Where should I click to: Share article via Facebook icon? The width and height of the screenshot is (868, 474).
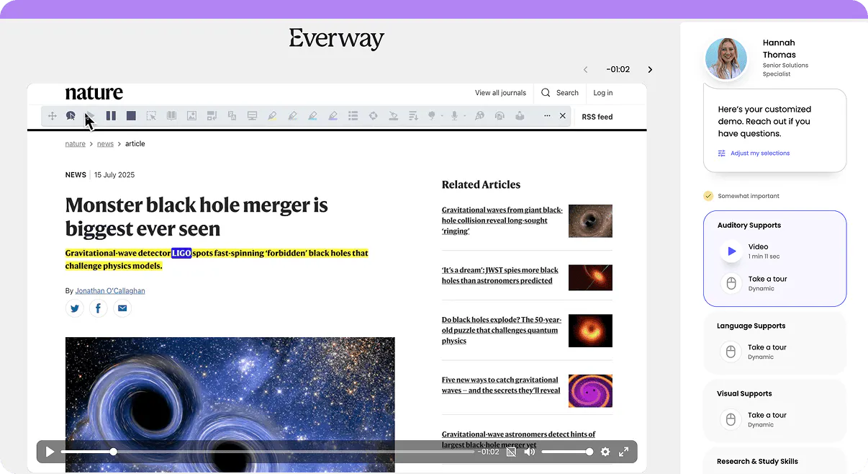(99, 309)
